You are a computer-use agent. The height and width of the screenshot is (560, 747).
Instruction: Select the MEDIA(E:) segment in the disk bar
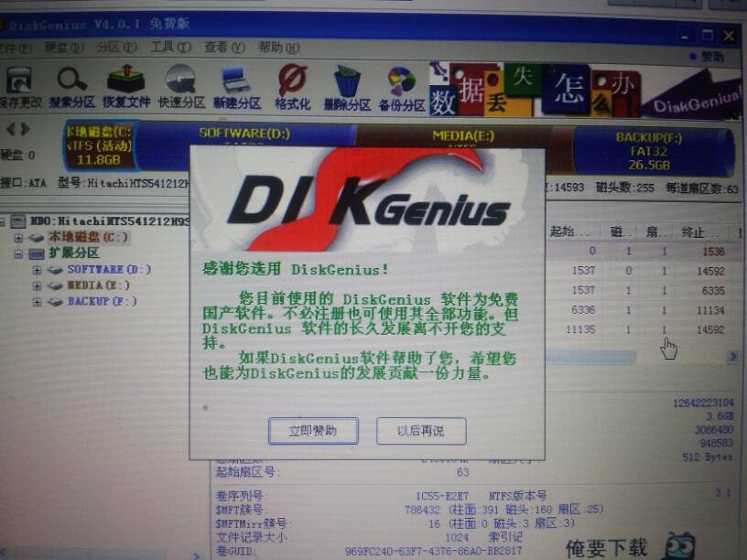tap(463, 136)
